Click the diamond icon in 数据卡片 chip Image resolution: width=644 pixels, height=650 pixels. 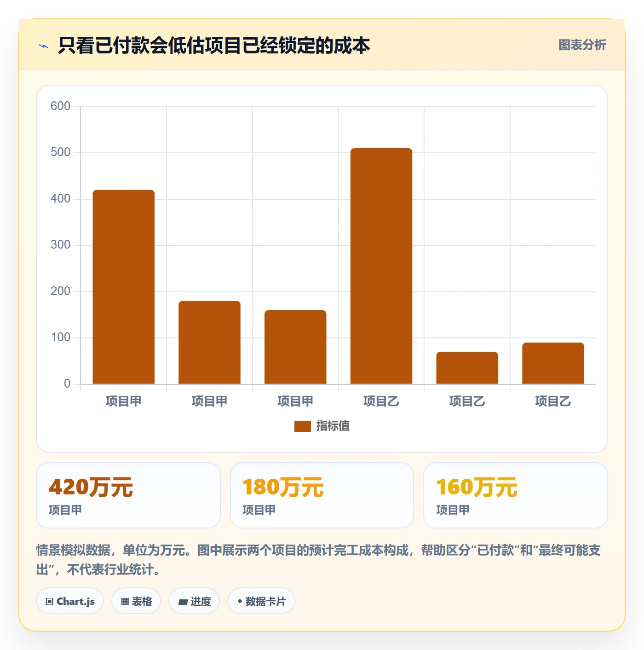click(240, 601)
